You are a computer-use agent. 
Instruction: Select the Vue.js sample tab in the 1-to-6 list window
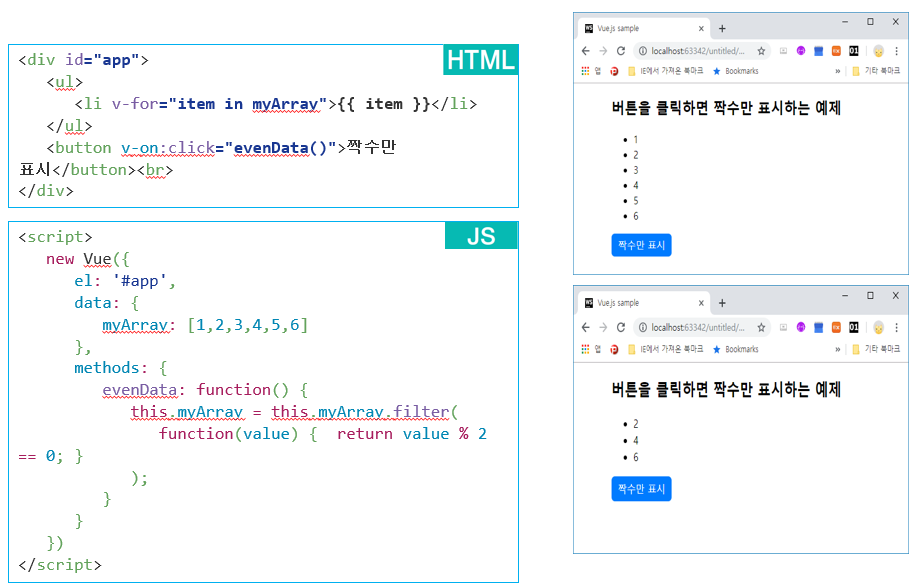point(643,29)
